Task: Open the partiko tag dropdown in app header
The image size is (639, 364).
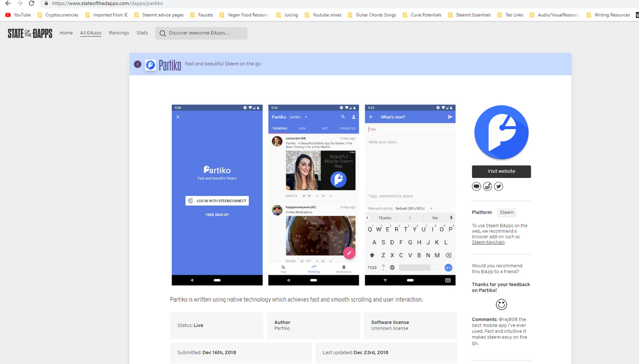Action: pyautogui.click(x=299, y=117)
